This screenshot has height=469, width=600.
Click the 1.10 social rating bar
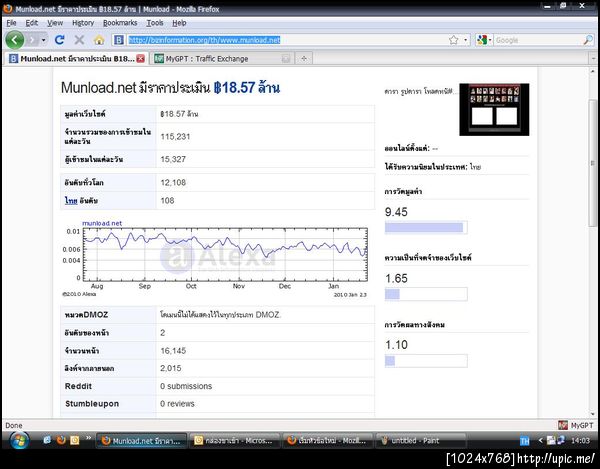coord(426,361)
